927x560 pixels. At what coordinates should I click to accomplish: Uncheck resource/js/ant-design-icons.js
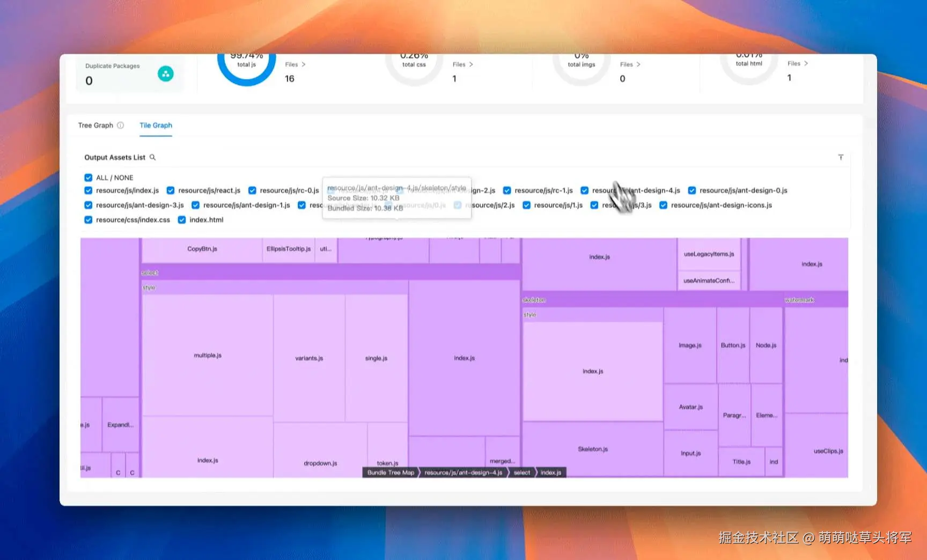(x=663, y=205)
